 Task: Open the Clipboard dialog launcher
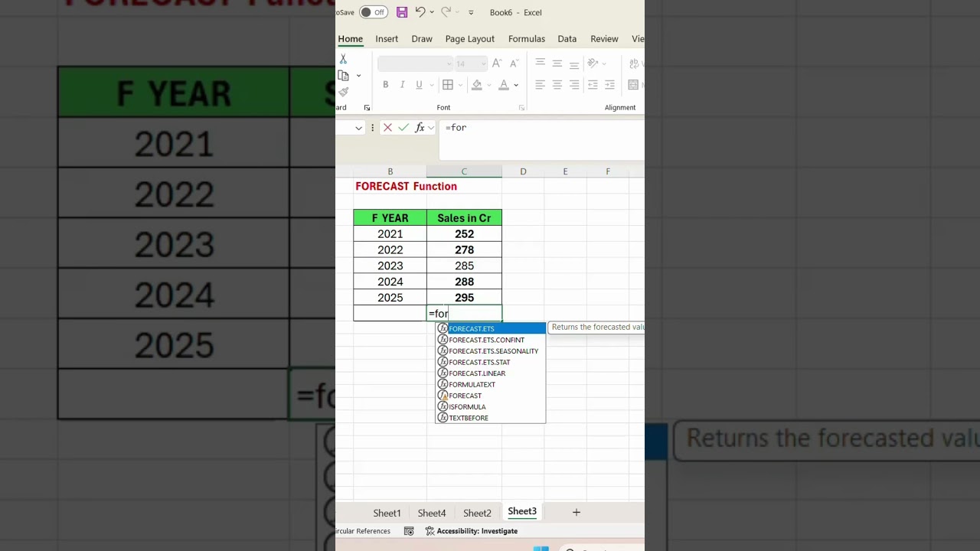[367, 108]
